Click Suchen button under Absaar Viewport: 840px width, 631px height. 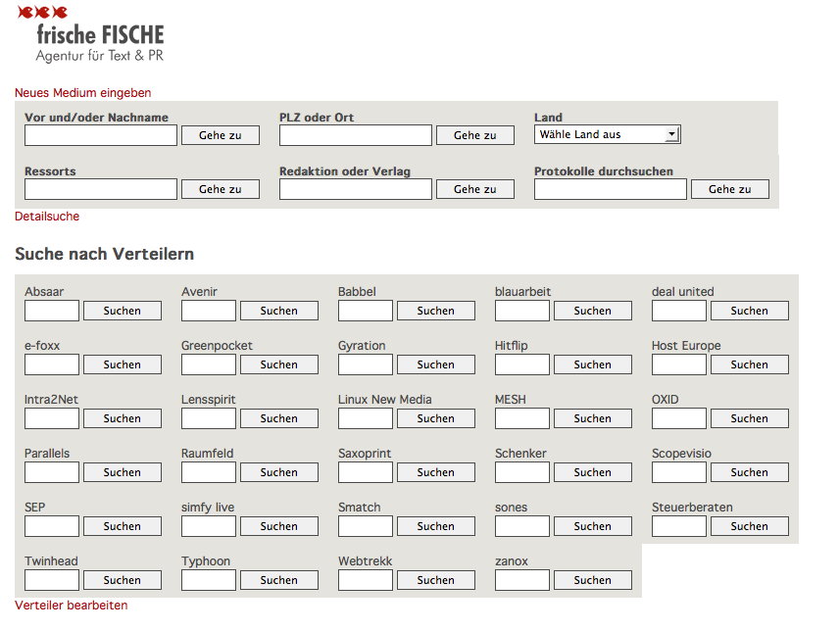coord(123,311)
